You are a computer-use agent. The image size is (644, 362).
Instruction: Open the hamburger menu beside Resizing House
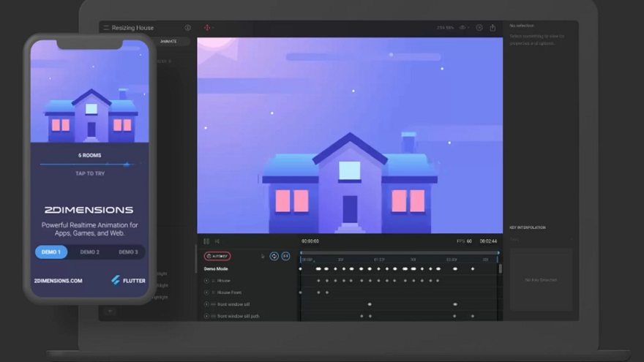106,28
